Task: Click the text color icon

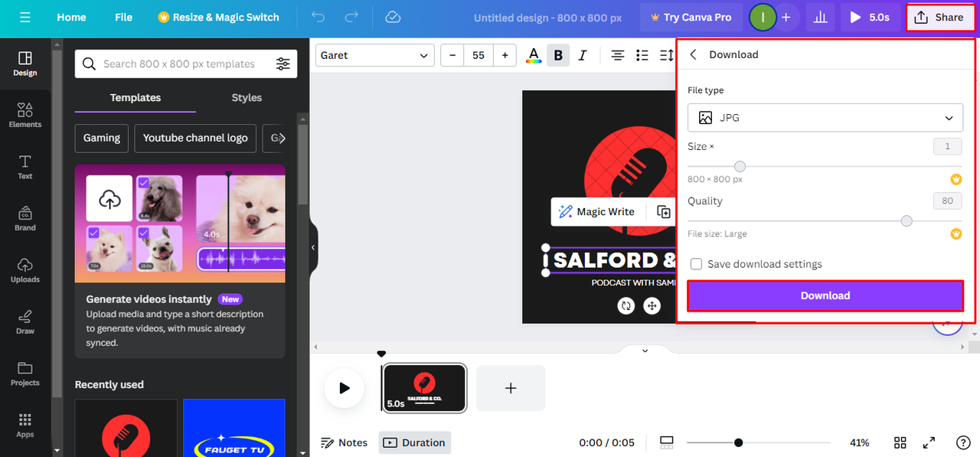Action: [534, 55]
